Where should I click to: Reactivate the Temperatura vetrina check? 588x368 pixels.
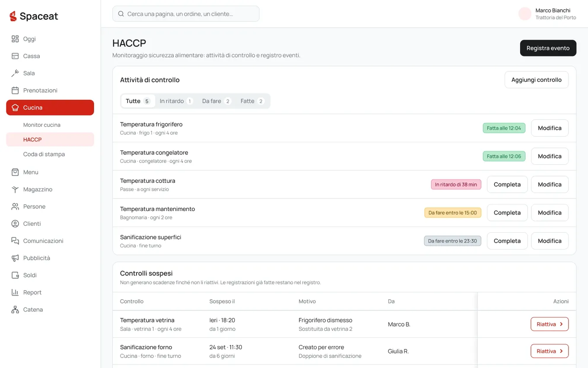550,324
